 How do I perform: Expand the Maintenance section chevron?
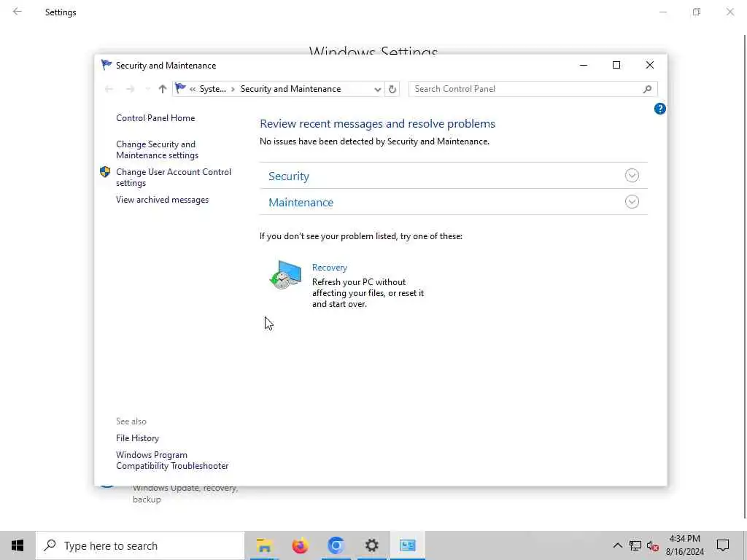coord(632,202)
